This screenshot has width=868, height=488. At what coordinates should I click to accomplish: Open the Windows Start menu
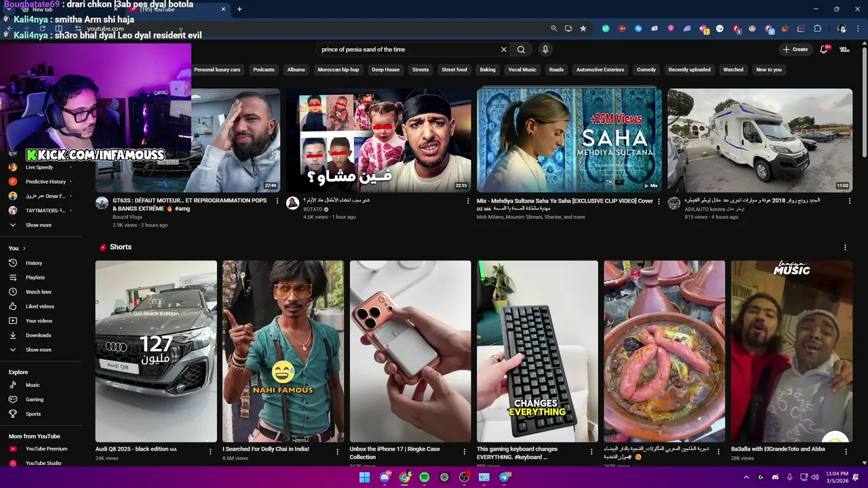[x=364, y=477]
